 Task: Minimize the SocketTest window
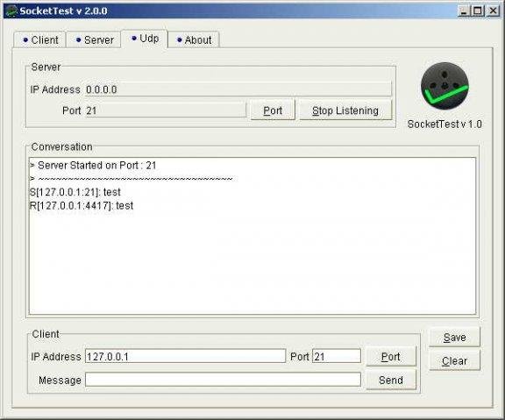pos(464,11)
